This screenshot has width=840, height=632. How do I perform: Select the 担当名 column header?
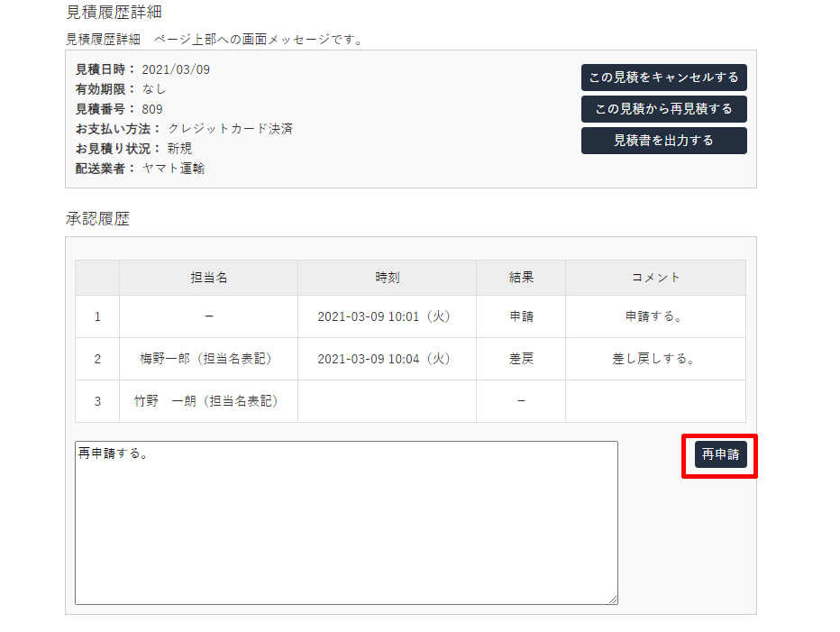[x=208, y=278]
